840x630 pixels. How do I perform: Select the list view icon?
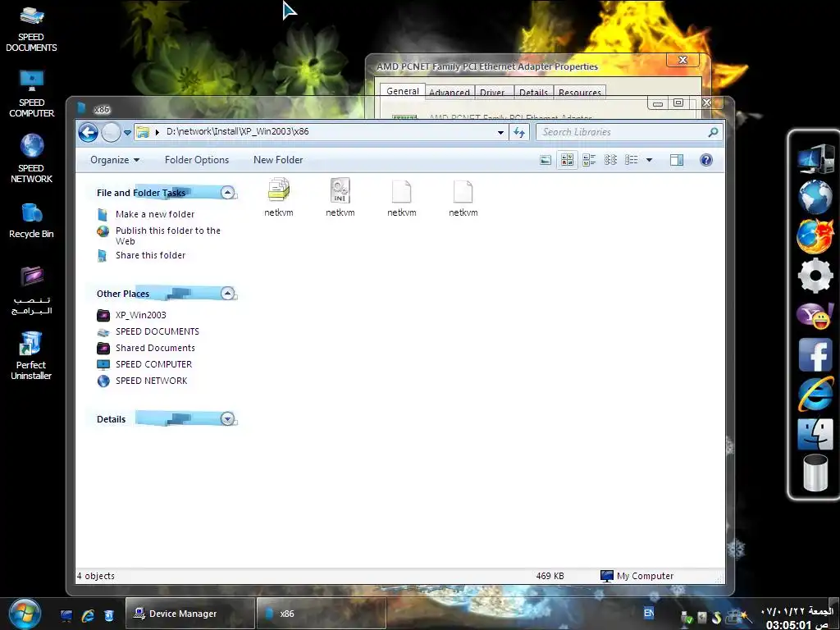tap(632, 160)
